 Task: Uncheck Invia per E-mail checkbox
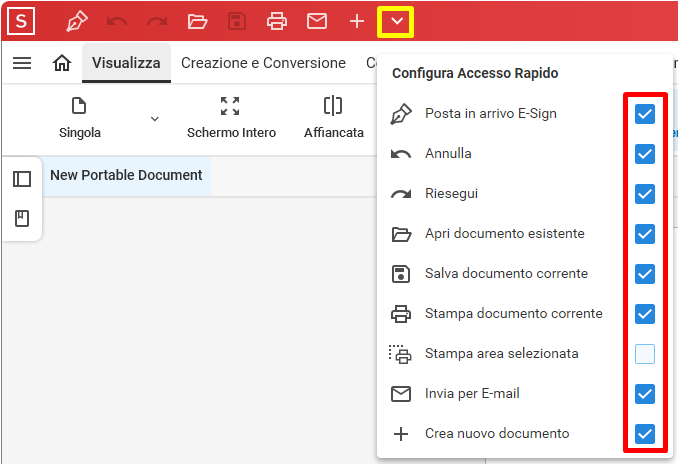(645, 394)
